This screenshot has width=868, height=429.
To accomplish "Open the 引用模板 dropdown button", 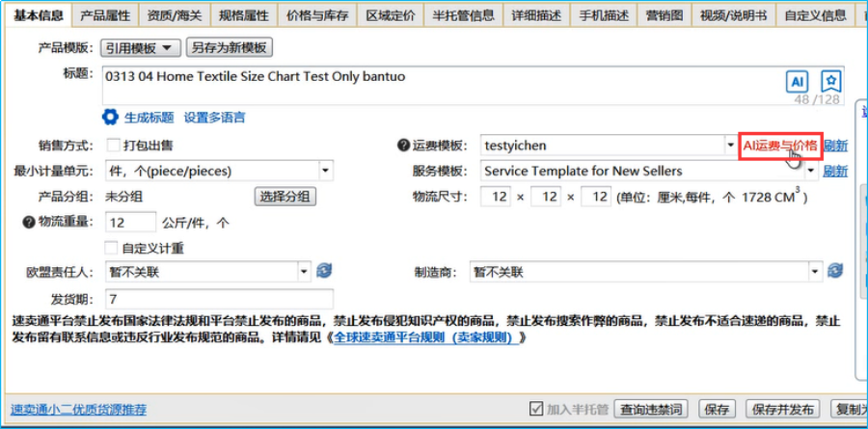I will click(x=141, y=48).
